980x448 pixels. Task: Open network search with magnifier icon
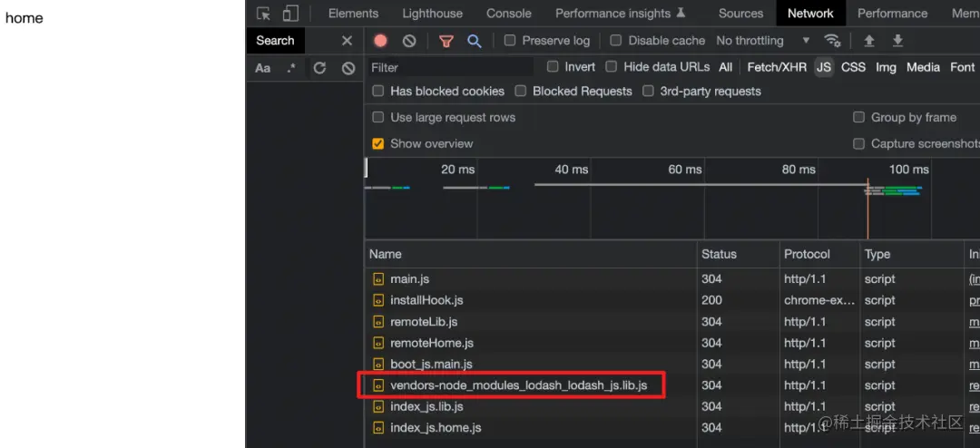pyautogui.click(x=475, y=41)
